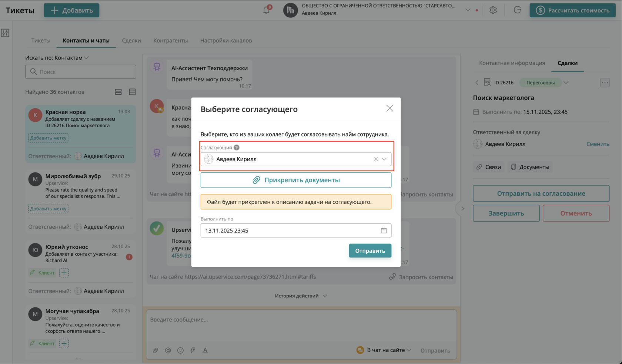Open the Настройки каналов tab

click(226, 40)
